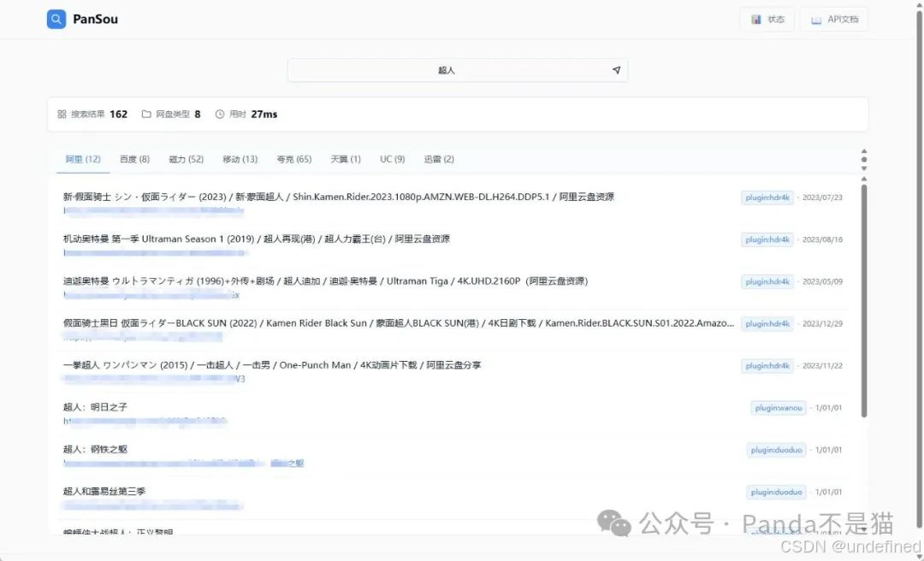Switch to the 百度 (8) tab

click(135, 159)
